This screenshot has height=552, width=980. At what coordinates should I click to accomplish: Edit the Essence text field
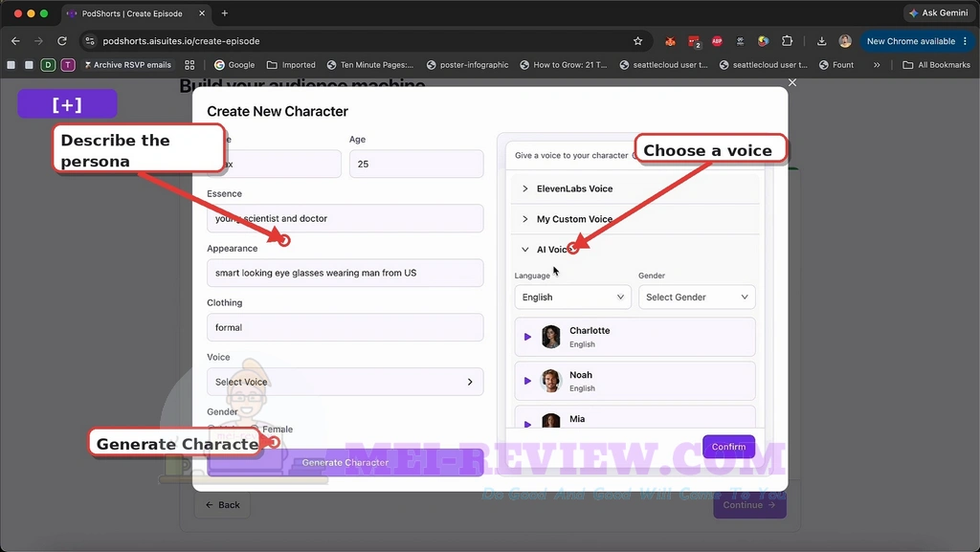coord(345,218)
